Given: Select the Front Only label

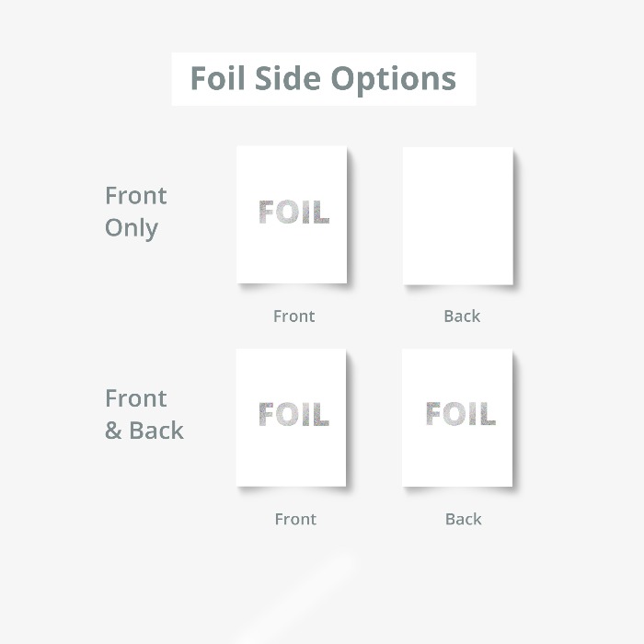Looking at the screenshot, I should click(x=136, y=212).
